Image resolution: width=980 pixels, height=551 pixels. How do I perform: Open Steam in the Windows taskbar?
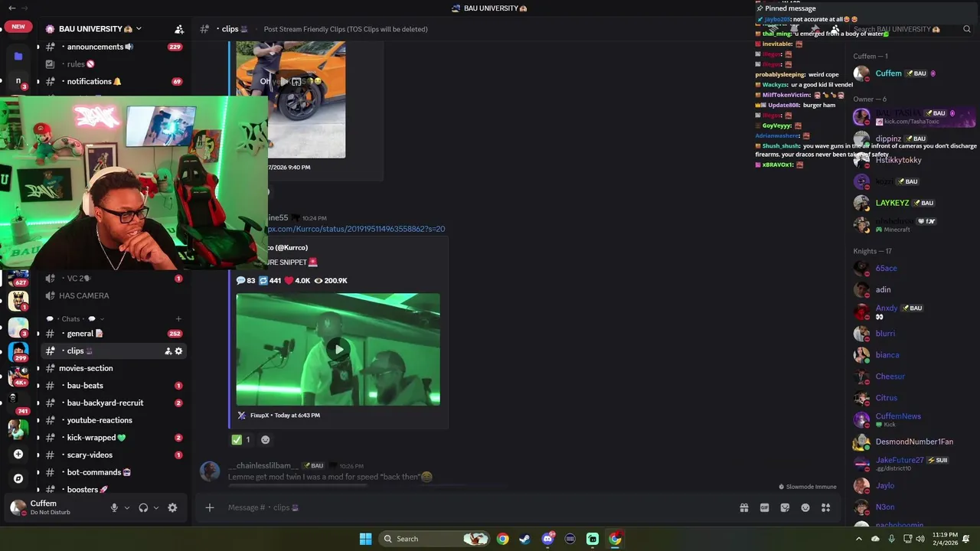524,539
